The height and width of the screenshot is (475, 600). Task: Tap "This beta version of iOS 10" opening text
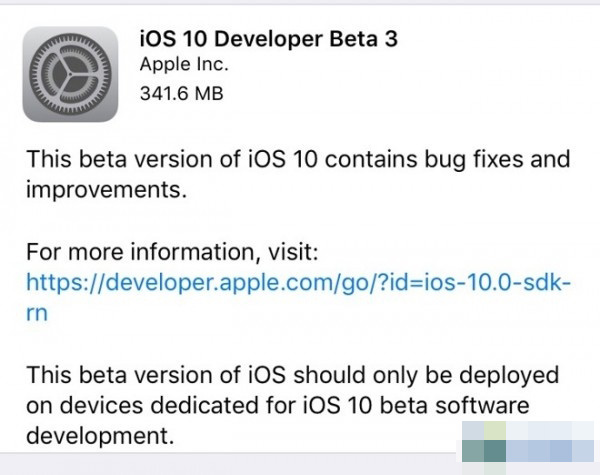(172, 159)
